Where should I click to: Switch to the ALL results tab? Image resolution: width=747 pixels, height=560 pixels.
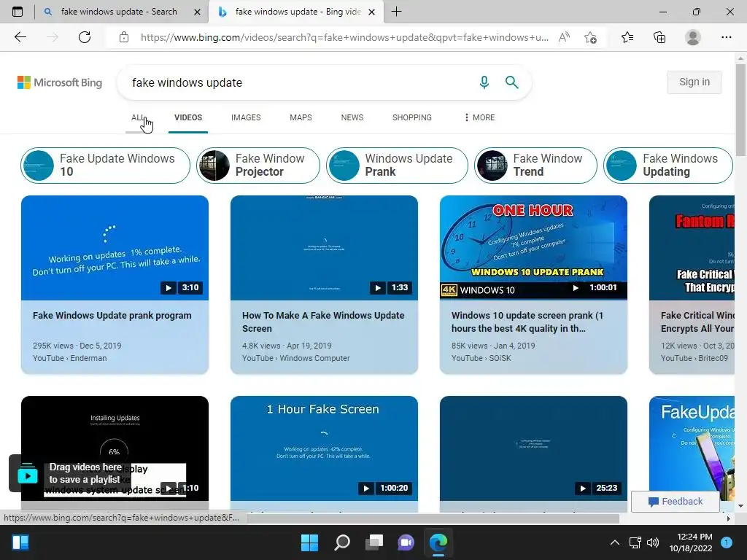139,117
